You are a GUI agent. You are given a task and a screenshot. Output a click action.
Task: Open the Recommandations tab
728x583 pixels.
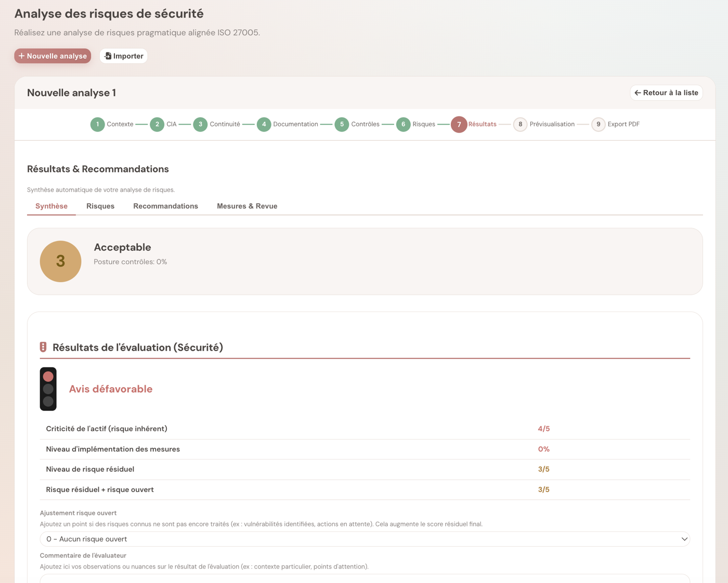[x=165, y=206]
